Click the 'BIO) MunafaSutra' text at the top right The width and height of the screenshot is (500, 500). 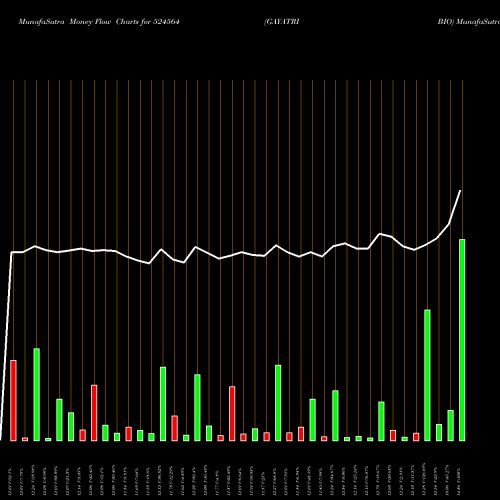[x=469, y=22]
